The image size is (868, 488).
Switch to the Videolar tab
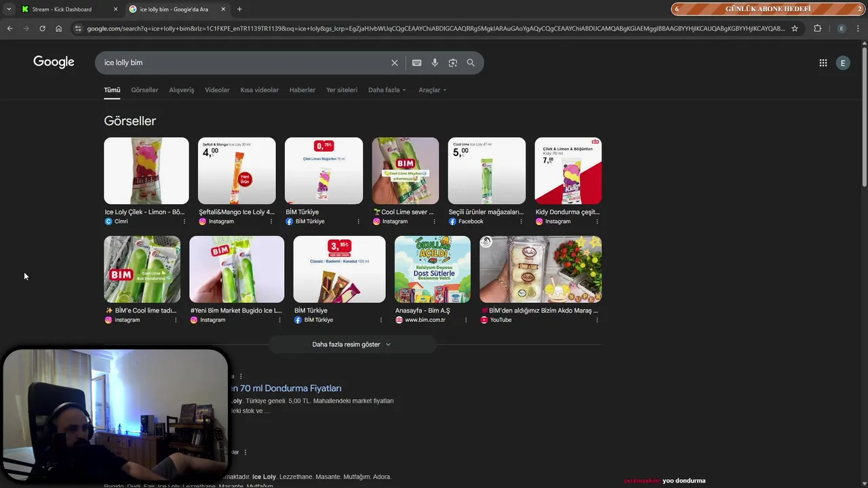[217, 89]
